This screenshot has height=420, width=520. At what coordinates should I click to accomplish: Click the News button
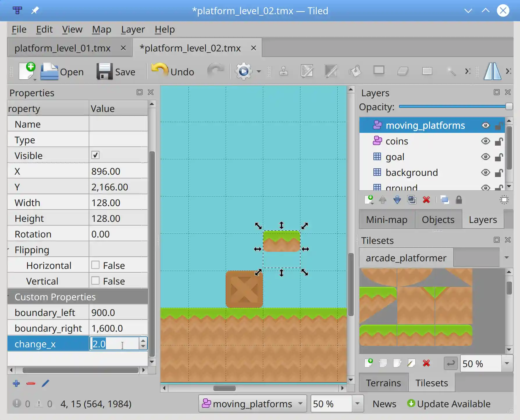384,404
